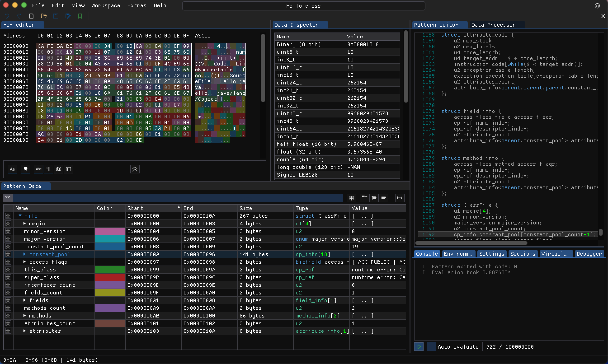Toggle the 'abc' ASCII column button
Screen dimensions: 608x364
39,169
